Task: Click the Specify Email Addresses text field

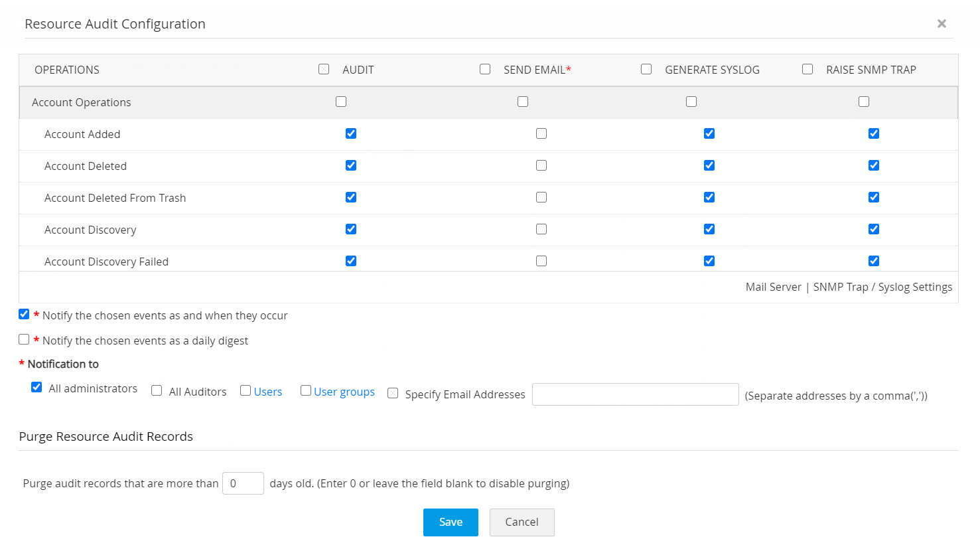Action: pos(635,394)
